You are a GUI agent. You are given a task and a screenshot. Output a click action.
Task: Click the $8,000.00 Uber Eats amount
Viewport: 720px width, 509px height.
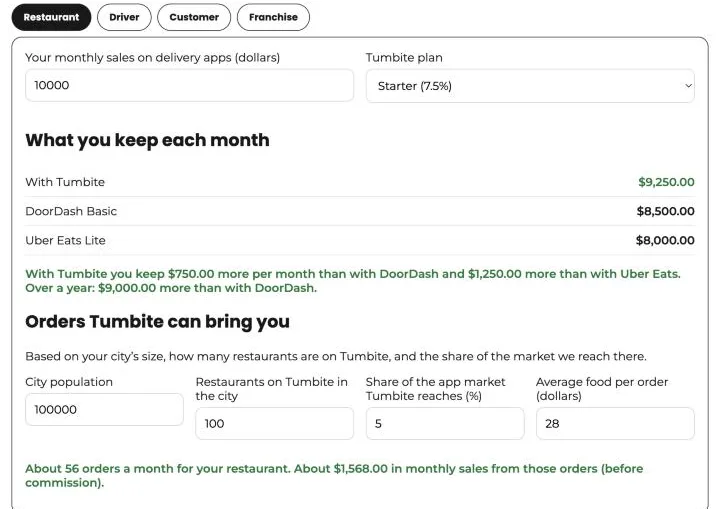point(665,240)
